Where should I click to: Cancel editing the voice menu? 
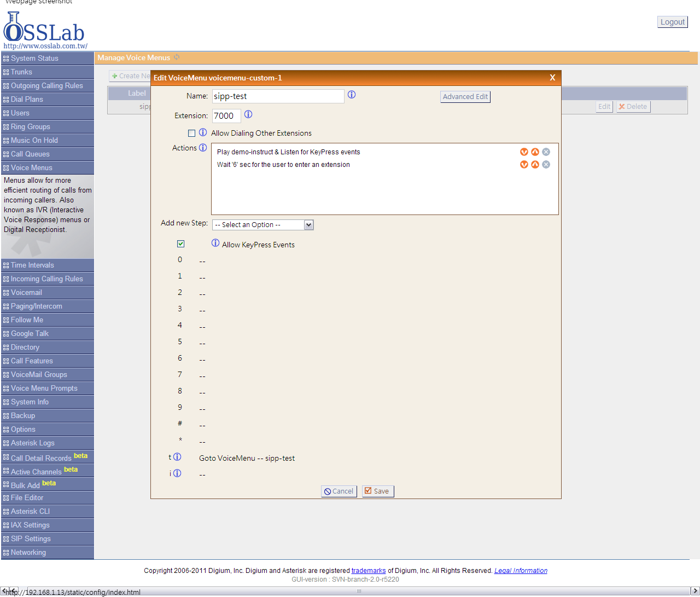(339, 491)
